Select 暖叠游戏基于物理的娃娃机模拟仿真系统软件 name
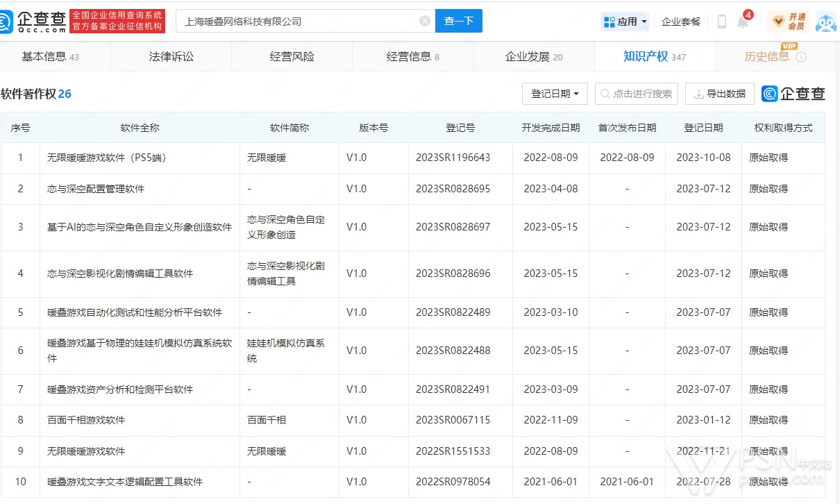840x504 pixels. [x=140, y=351]
